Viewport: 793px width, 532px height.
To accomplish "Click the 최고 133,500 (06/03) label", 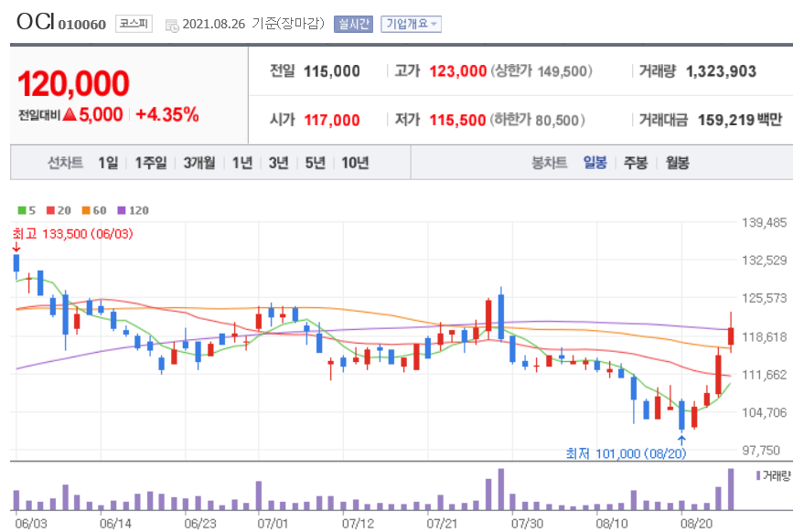I will [x=73, y=234].
